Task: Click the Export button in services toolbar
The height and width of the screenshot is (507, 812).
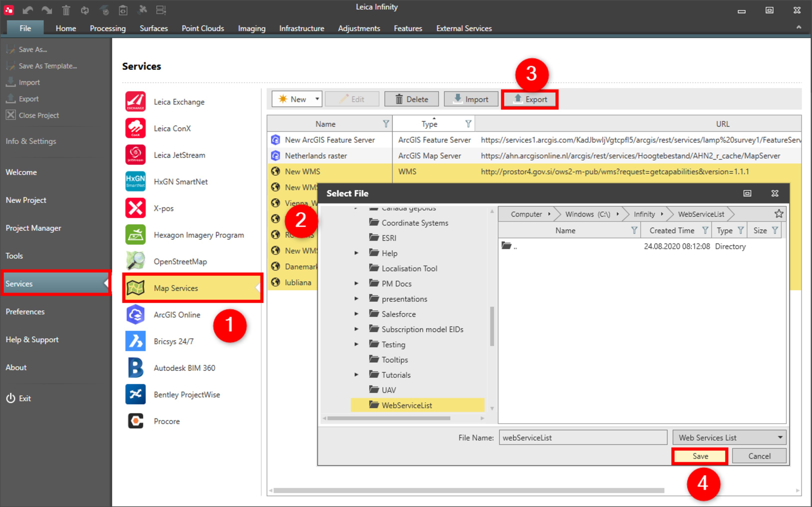Action: click(530, 99)
